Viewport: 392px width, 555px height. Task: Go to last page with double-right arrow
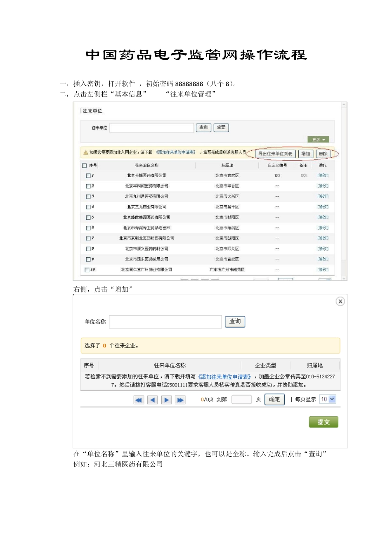tap(180, 400)
